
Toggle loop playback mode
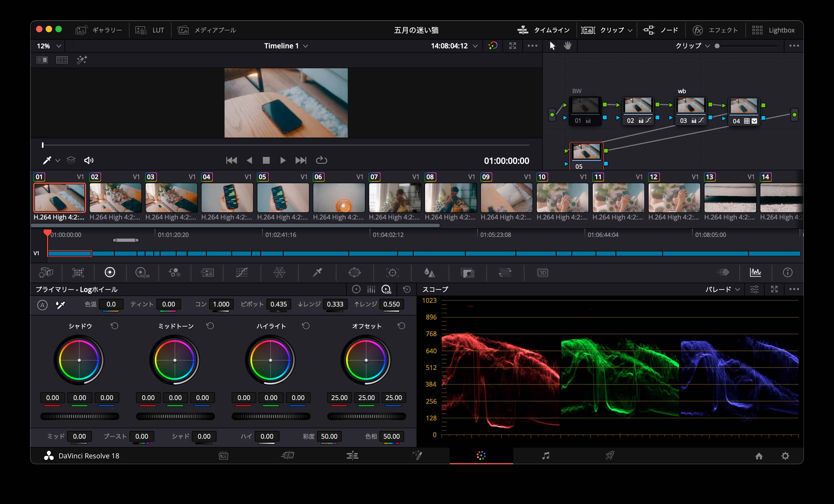321,160
